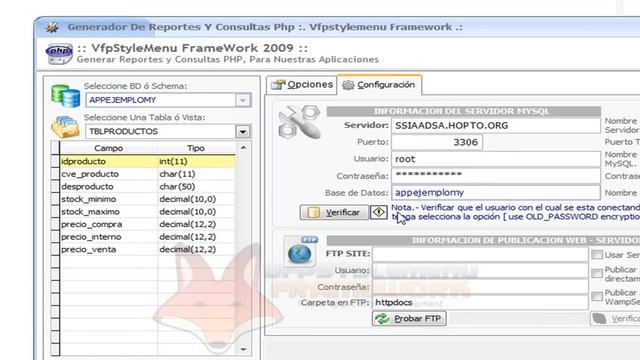The image size is (640, 360).
Task: Click the field list scrollbar up arrow
Action: click(x=244, y=147)
